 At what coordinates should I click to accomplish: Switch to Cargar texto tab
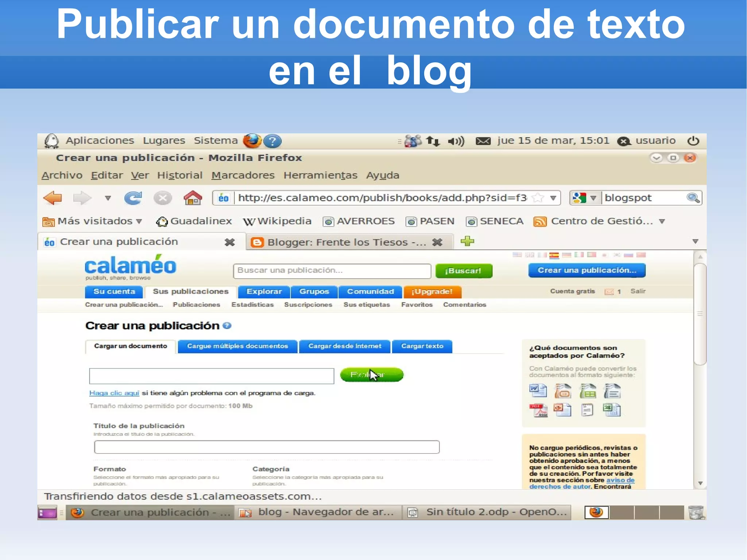click(x=422, y=346)
